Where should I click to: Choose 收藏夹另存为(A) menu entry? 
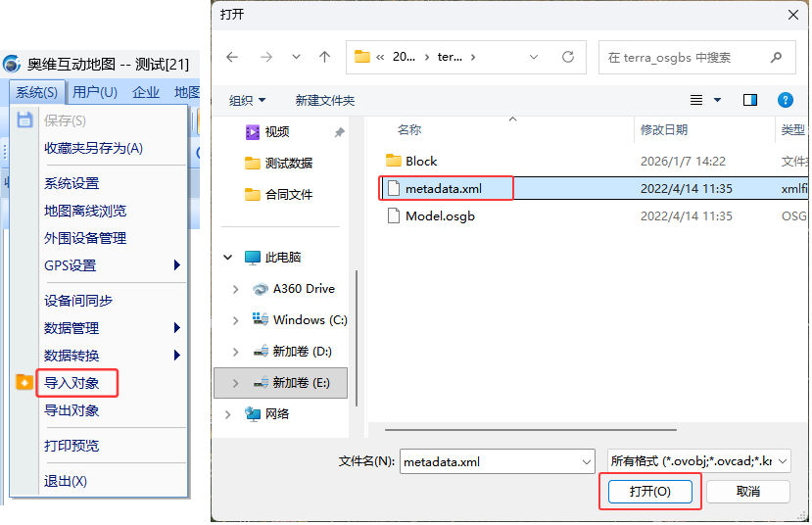[x=93, y=149]
